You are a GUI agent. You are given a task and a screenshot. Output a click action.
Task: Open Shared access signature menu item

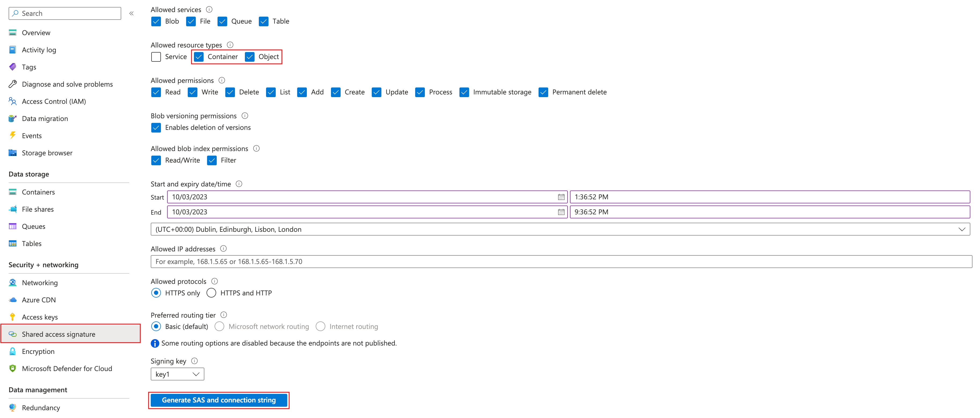[x=70, y=334]
